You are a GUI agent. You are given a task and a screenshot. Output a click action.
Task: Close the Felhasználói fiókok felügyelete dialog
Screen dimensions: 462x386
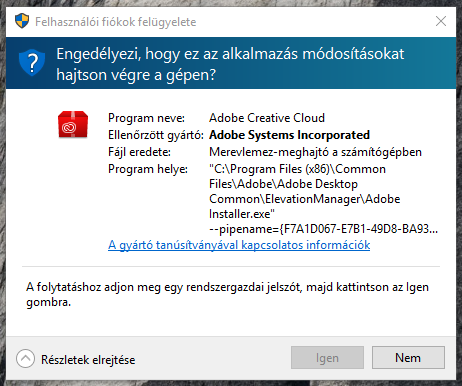click(441, 21)
